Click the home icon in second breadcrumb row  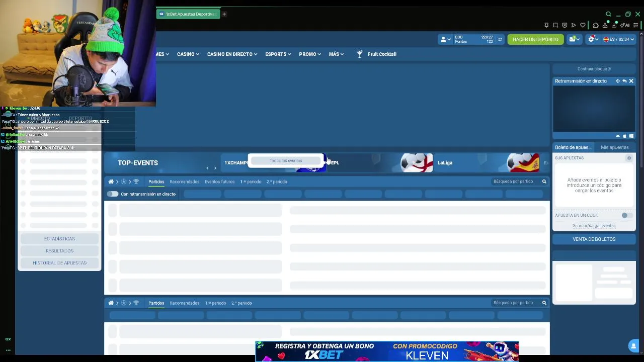[111, 303]
